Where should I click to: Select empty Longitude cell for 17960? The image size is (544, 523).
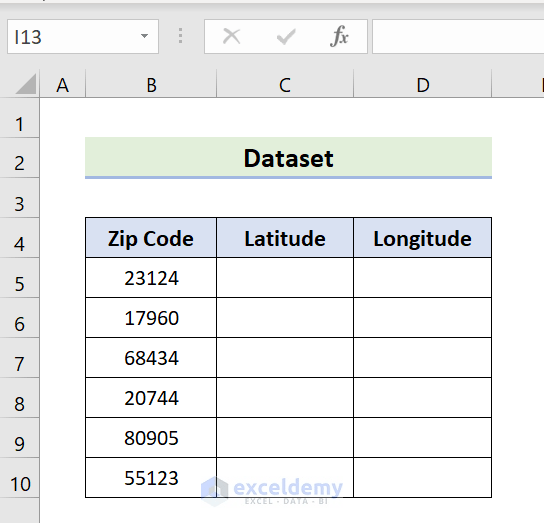(x=423, y=318)
